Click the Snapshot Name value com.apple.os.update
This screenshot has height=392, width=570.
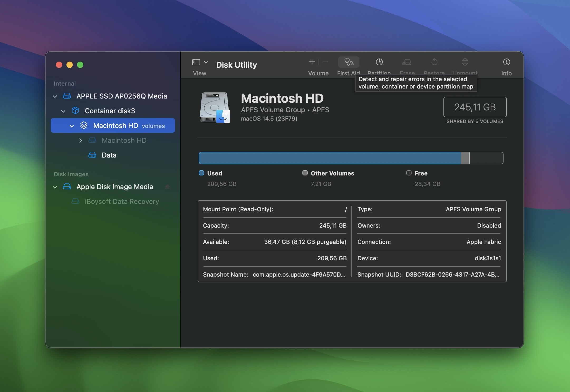[x=299, y=275]
